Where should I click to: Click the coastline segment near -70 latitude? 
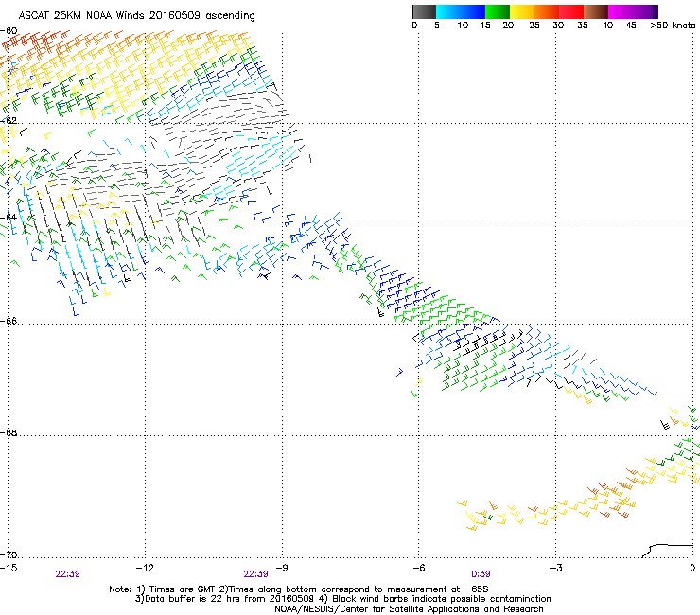667,550
